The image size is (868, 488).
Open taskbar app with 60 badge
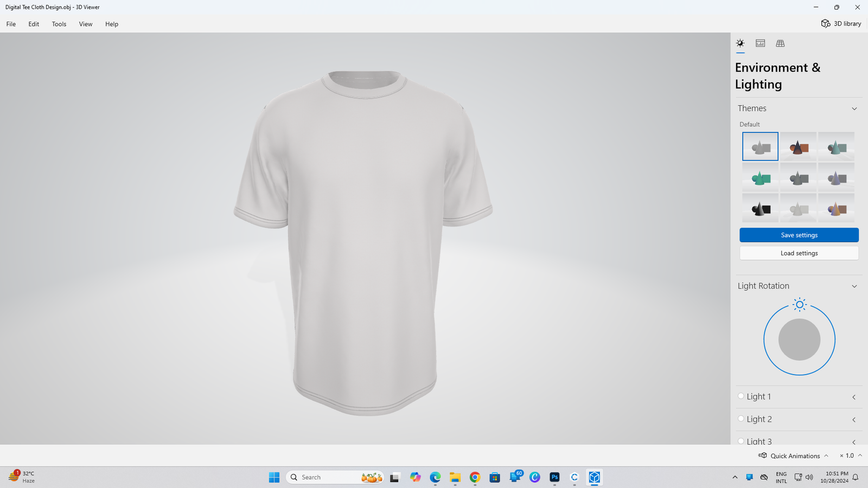pos(515,477)
